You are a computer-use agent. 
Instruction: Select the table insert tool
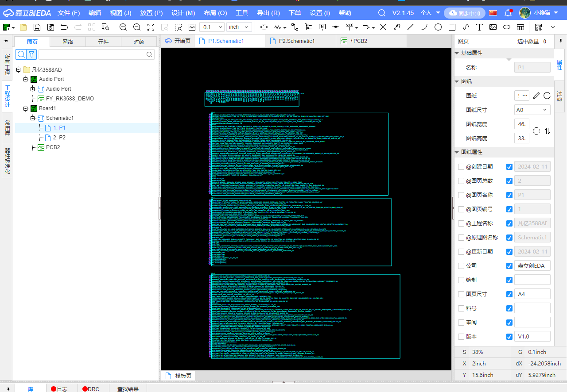[x=520, y=27]
